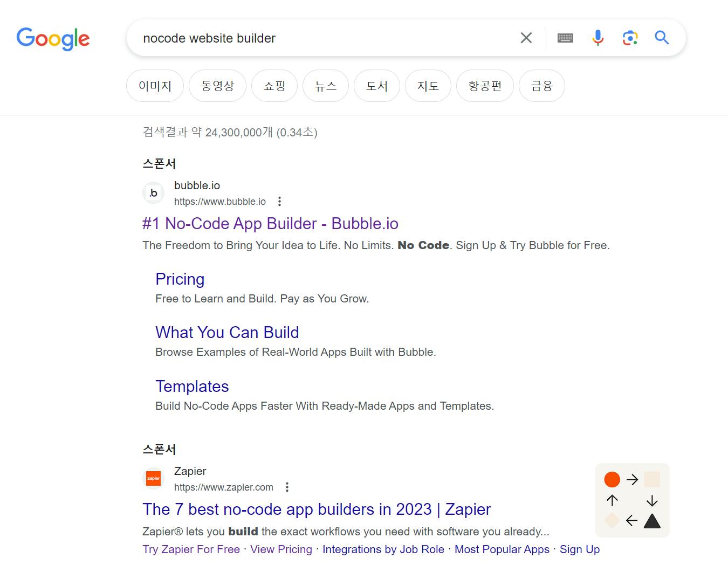Screen dimensions: 728x572
Task: Open the bubble.io ad options menu
Action: pyautogui.click(x=279, y=202)
